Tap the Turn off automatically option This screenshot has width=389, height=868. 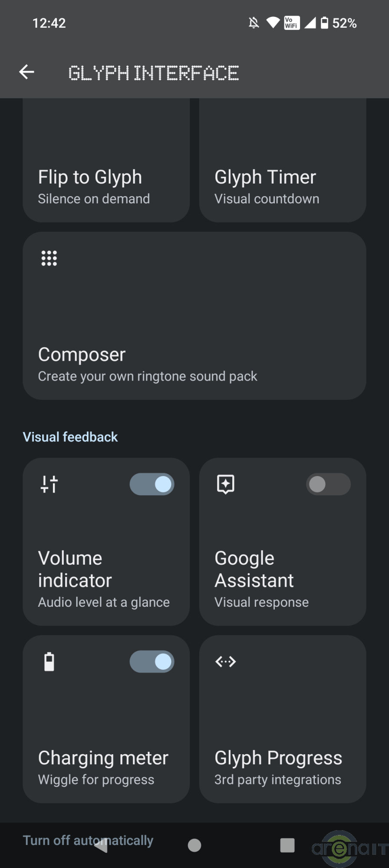[x=88, y=840]
